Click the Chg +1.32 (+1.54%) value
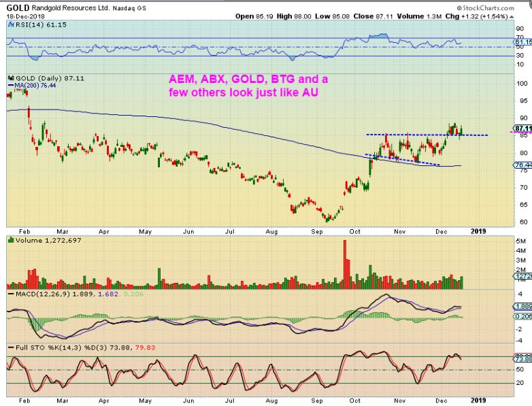This screenshot has height=406, width=532. pyautogui.click(x=476, y=16)
